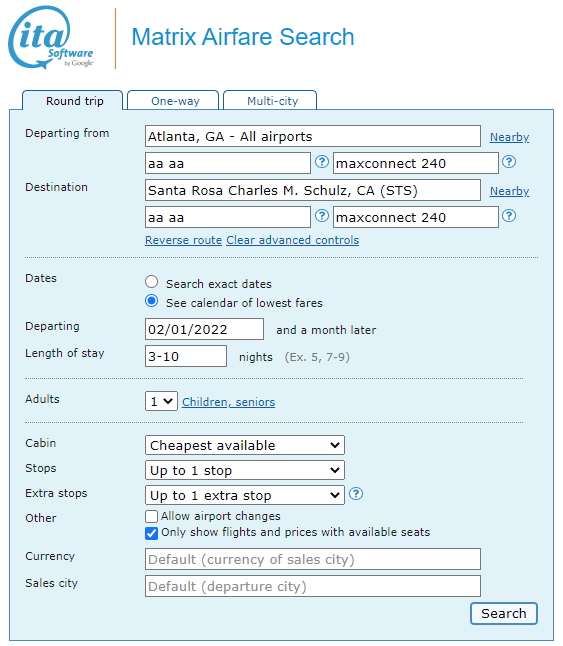Viewport: 563px width, 646px height.
Task: Select Search exact dates radio option
Action: (x=152, y=282)
